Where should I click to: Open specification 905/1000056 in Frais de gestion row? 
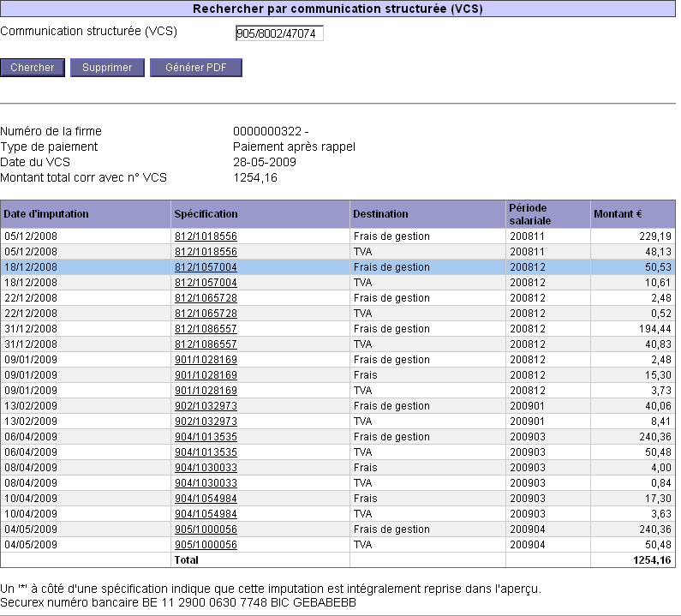(206, 529)
